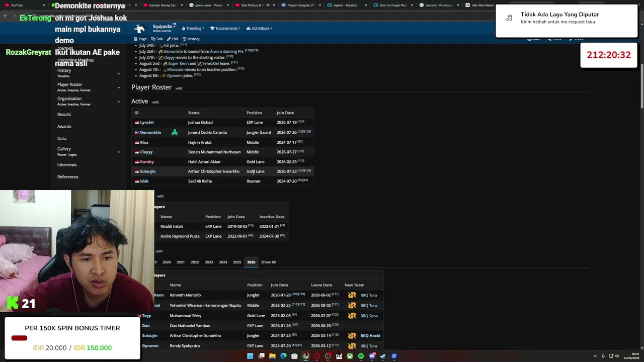Click the edit link beside Player Roster heading
The height and width of the screenshot is (362, 644).
[x=179, y=88]
